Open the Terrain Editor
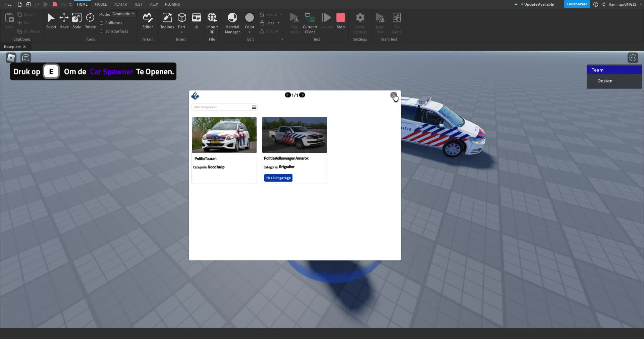644x339 pixels. tap(148, 21)
